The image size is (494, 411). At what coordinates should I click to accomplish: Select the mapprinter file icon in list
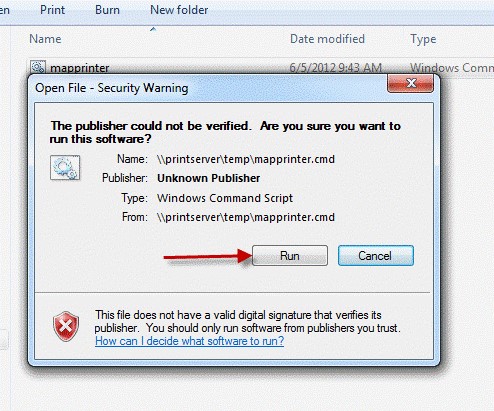(x=38, y=67)
